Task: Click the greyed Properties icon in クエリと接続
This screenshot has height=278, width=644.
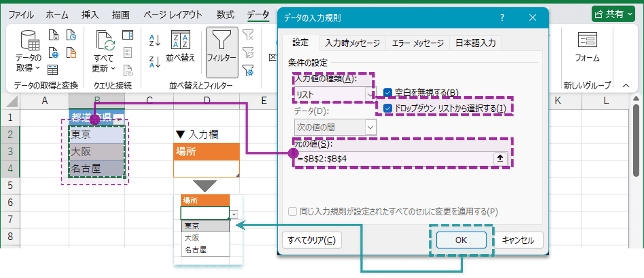Action: (x=128, y=52)
